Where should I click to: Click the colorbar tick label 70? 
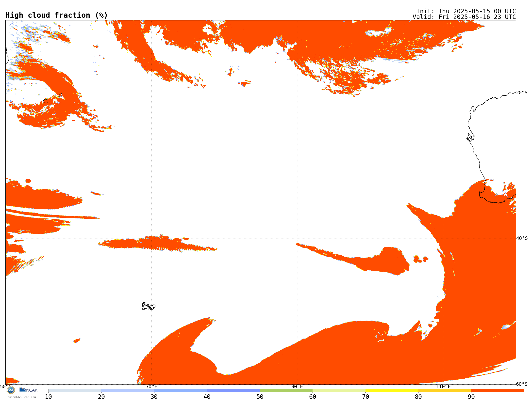(366, 397)
